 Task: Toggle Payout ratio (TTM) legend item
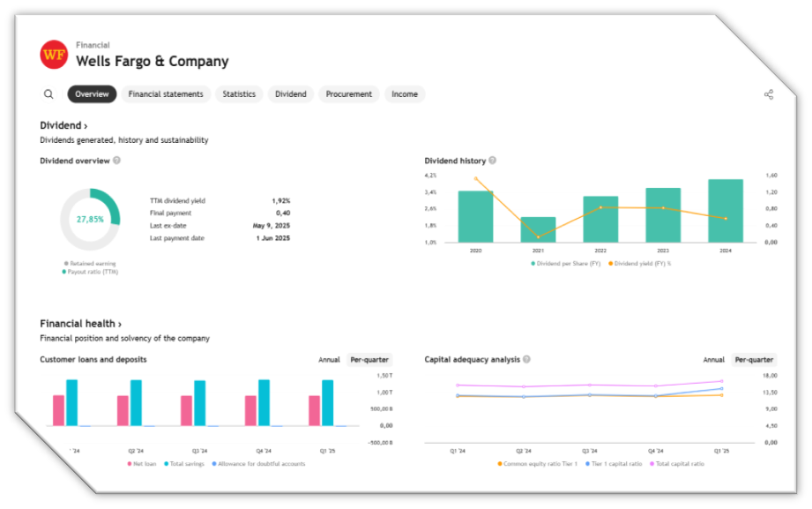[90, 272]
